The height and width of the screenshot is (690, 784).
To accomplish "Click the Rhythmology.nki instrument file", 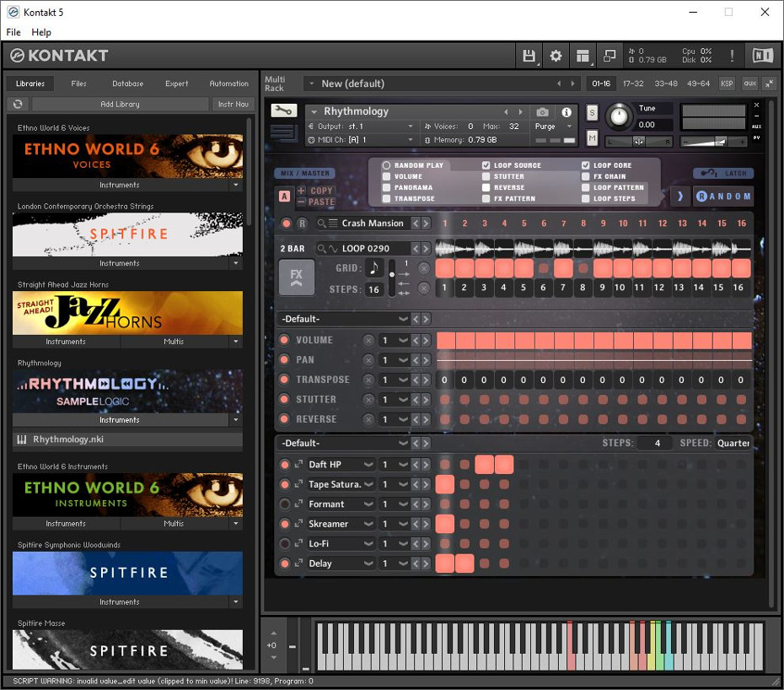I will pos(127,439).
